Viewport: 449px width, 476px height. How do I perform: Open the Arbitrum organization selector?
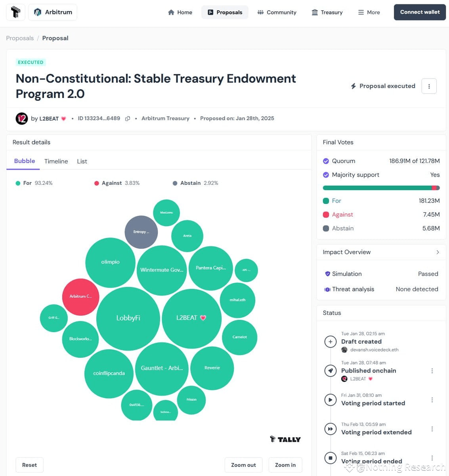[53, 12]
